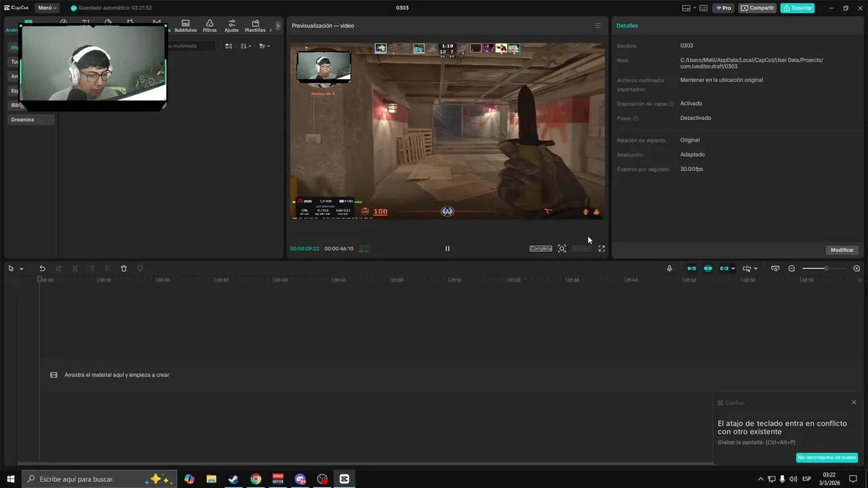This screenshot has width=868, height=488.
Task: Click the preview snapshot focus icon
Action: (x=561, y=249)
